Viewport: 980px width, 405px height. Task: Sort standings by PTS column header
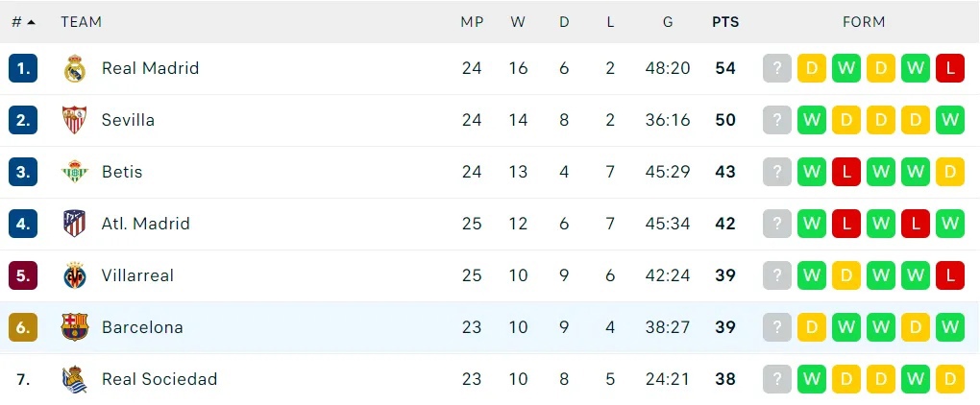(x=725, y=22)
